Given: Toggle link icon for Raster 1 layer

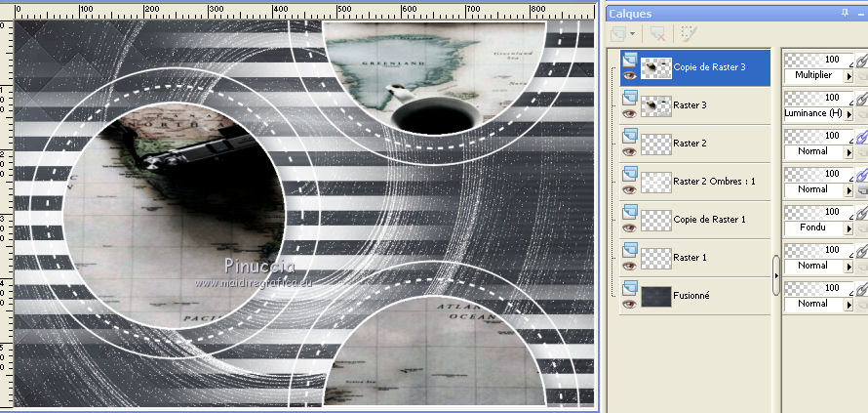Looking at the screenshot, I should [x=861, y=252].
